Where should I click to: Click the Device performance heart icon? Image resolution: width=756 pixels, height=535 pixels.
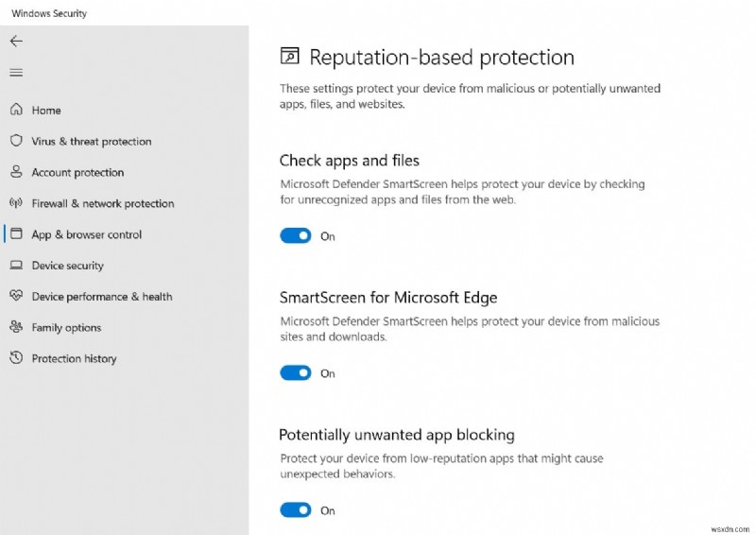16,296
